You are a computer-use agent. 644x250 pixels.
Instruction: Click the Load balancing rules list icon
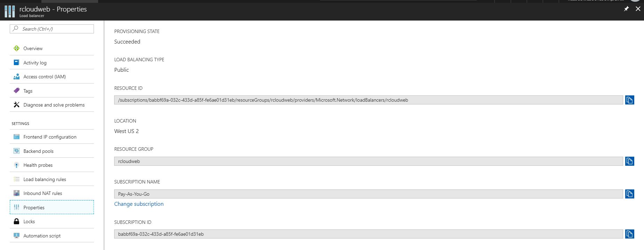[16, 179]
